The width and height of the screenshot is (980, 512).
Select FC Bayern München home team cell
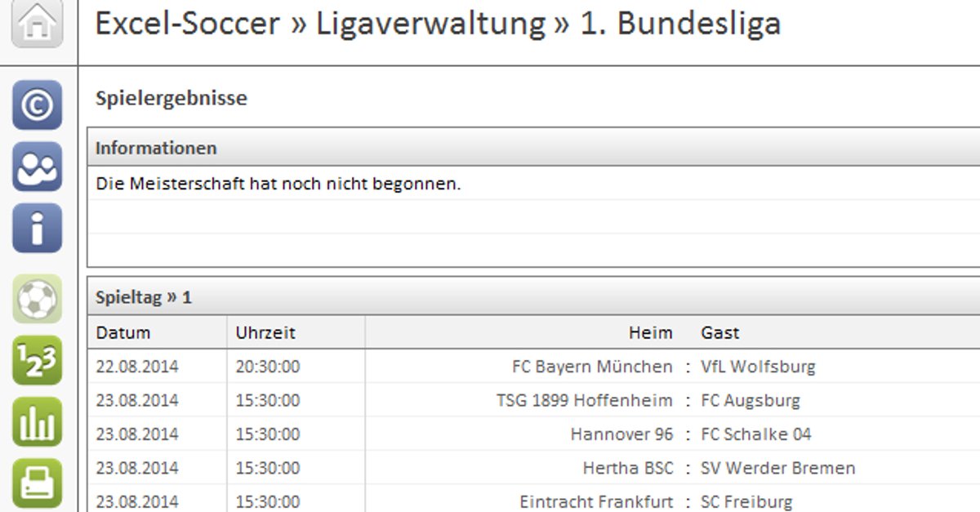(x=592, y=367)
